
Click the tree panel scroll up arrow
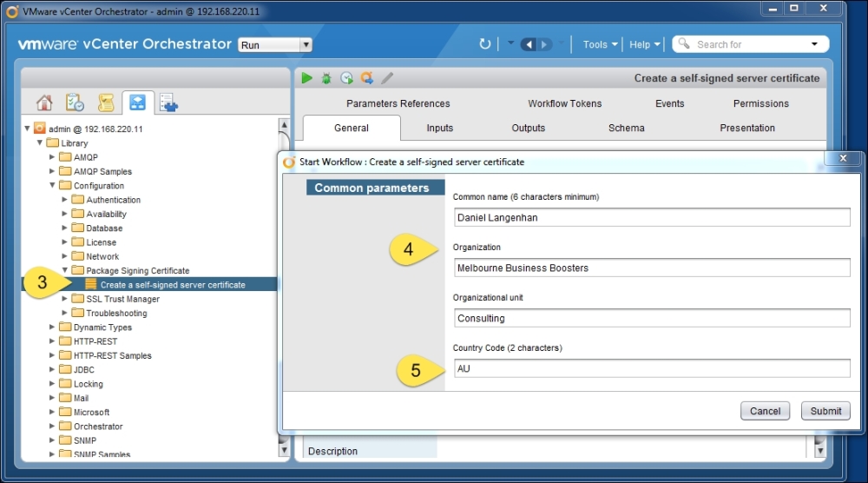pyautogui.click(x=284, y=124)
